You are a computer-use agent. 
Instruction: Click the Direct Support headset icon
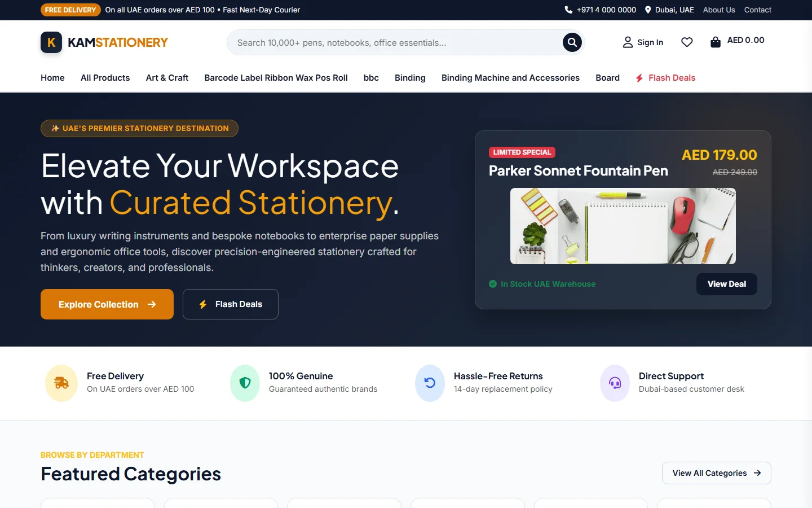(x=615, y=383)
